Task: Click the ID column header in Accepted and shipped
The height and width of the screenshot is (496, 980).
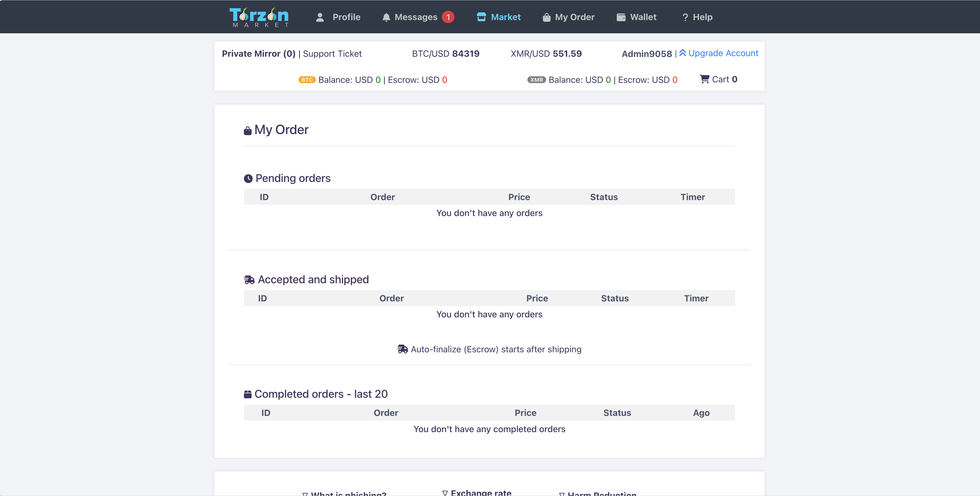Action: click(x=262, y=298)
